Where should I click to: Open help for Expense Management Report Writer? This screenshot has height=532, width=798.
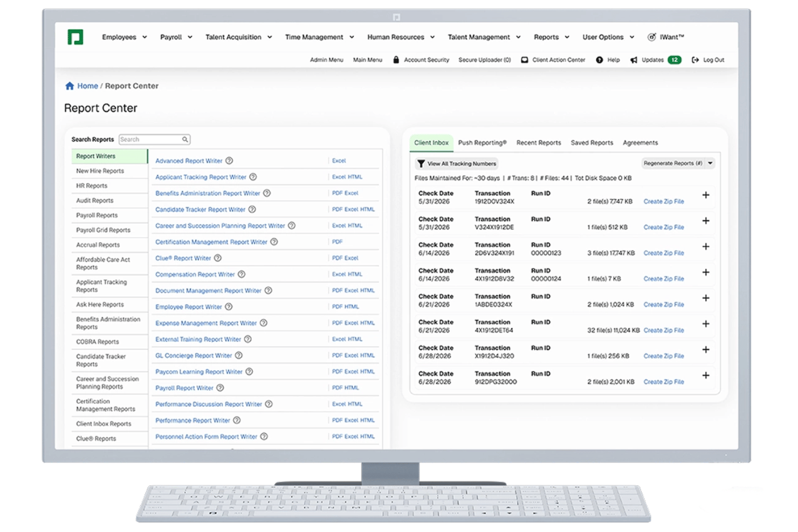pos(264,322)
